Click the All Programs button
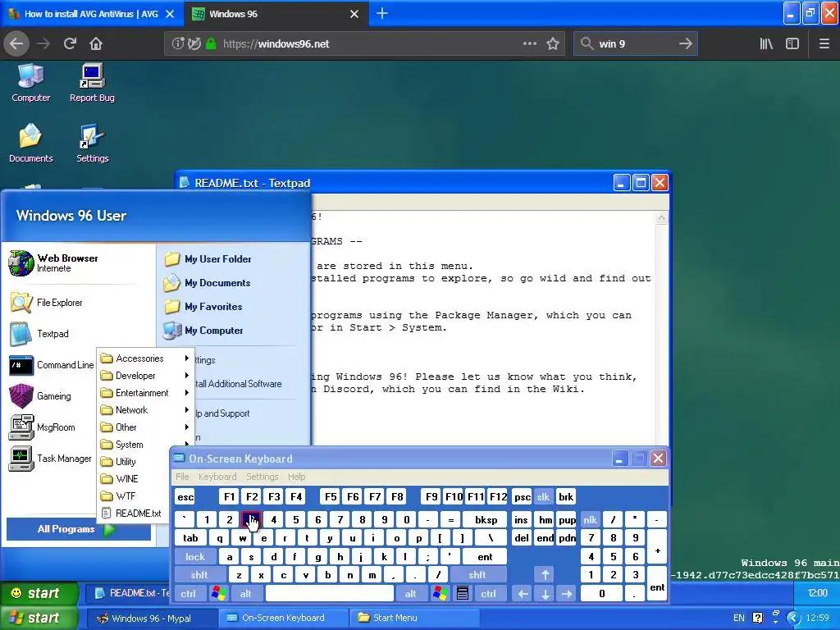Image resolution: width=840 pixels, height=630 pixels. coord(78,529)
